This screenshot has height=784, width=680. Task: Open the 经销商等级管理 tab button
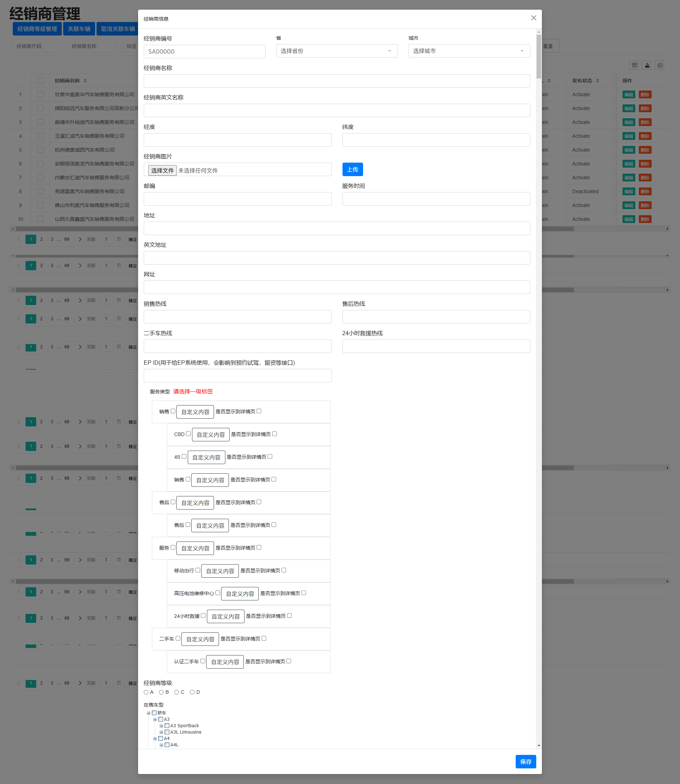click(x=37, y=29)
